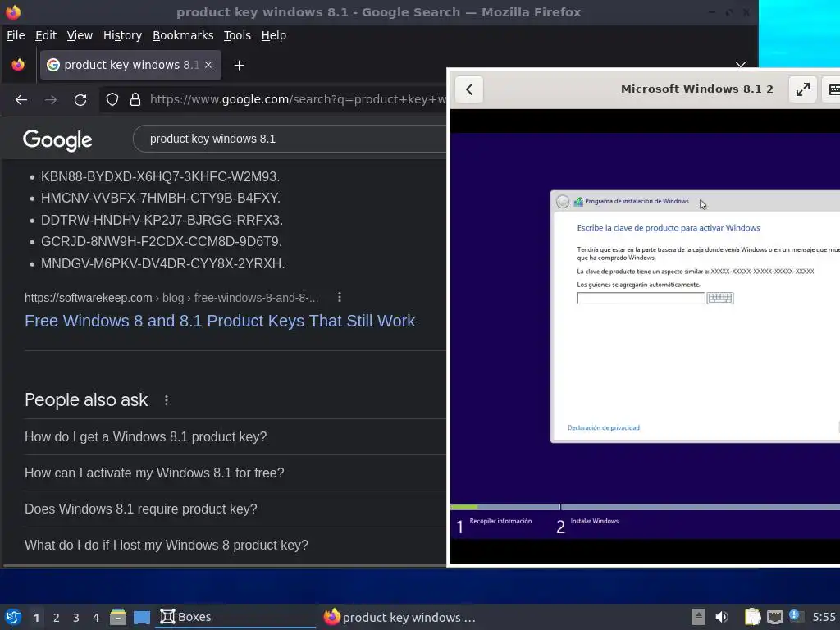
Task: Click the Windows setup icon in title bar
Action: tap(578, 202)
